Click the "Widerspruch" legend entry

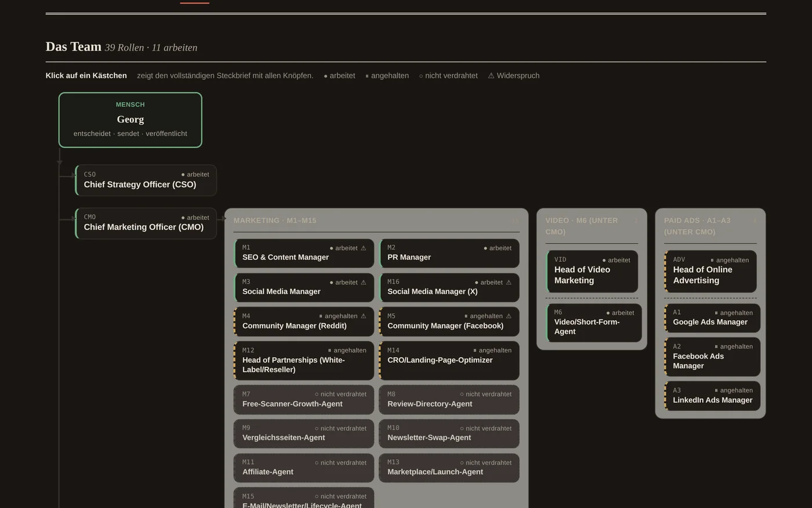pyautogui.click(x=513, y=75)
